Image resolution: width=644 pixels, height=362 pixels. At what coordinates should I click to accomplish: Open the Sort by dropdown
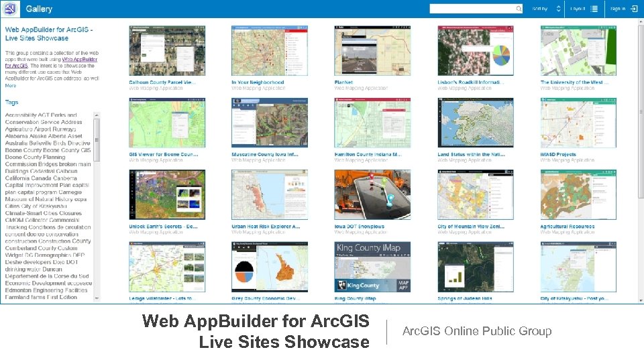[x=546, y=9]
